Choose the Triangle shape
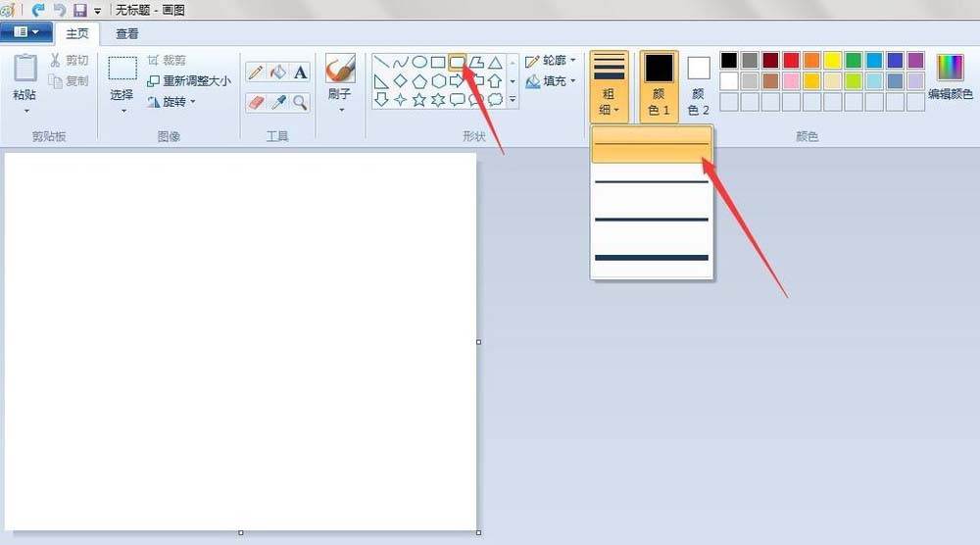Viewport: 980px width, 545px height. (495, 62)
